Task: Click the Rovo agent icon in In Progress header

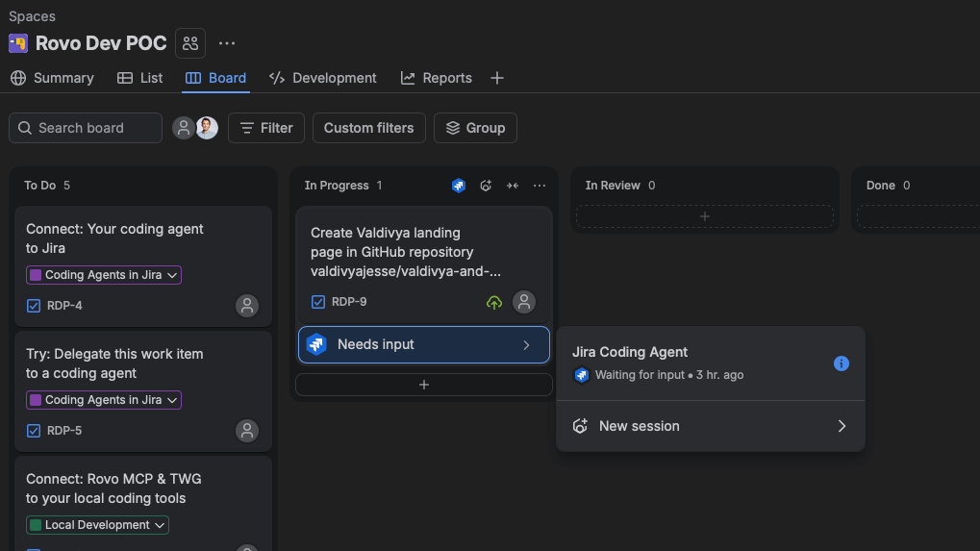Action: (459, 186)
